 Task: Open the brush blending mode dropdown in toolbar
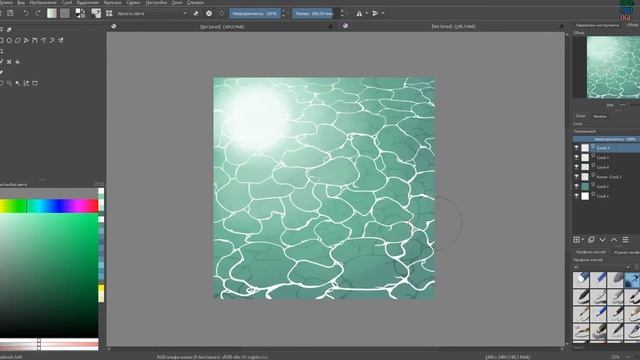152,13
